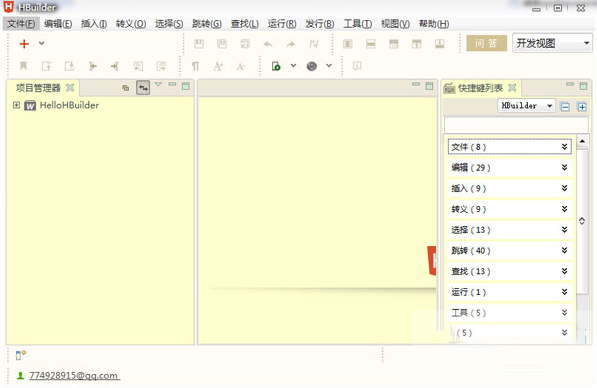Click the browser run globe icon
The width and height of the screenshot is (597, 388).
(312, 66)
